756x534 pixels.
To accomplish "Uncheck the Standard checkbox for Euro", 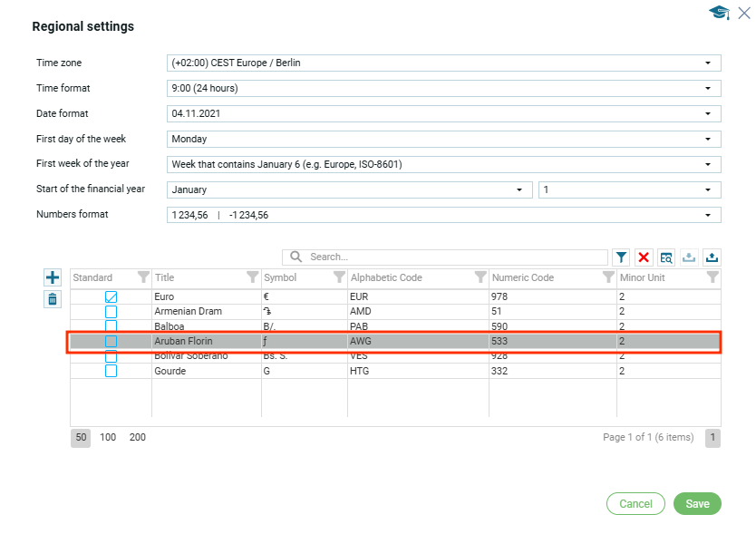I will click(111, 297).
